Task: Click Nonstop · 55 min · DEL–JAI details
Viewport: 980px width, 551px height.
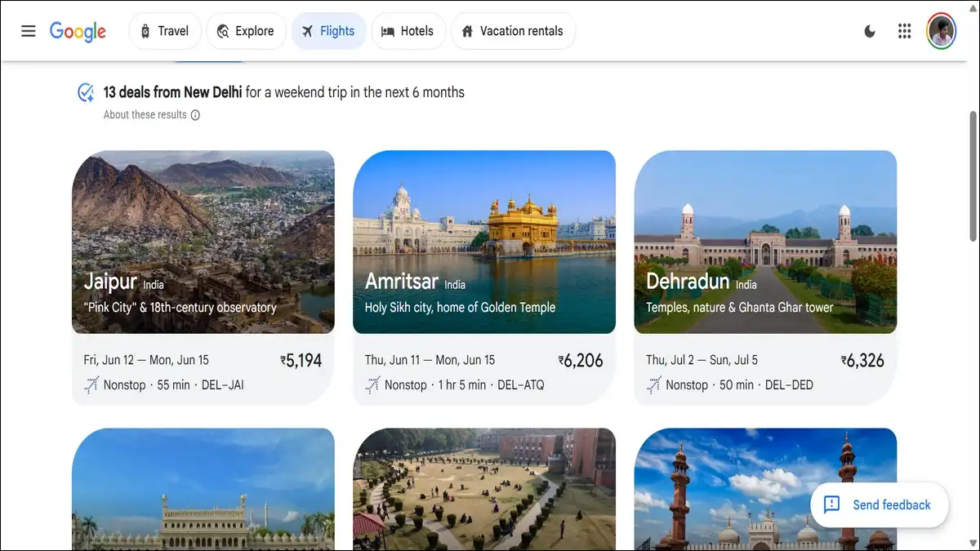Action: (x=174, y=384)
